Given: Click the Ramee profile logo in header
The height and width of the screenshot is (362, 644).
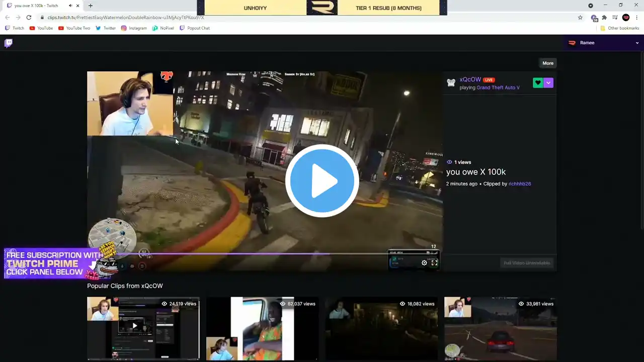Looking at the screenshot, I should (572, 43).
